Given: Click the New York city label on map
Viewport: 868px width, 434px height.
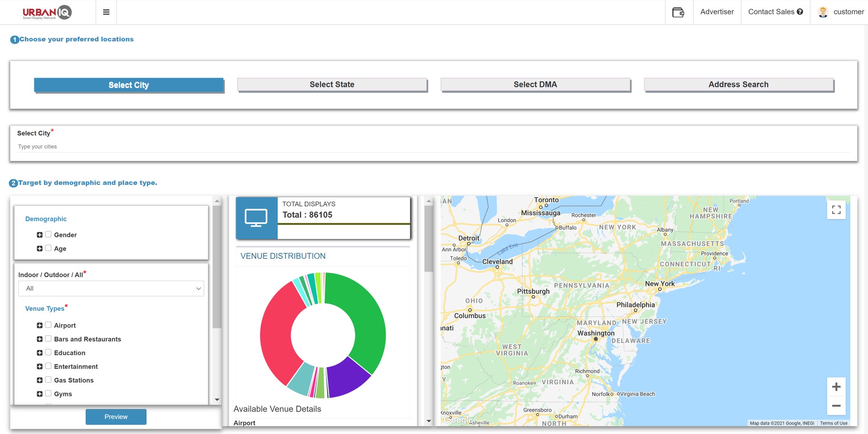Looking at the screenshot, I should pos(660,284).
